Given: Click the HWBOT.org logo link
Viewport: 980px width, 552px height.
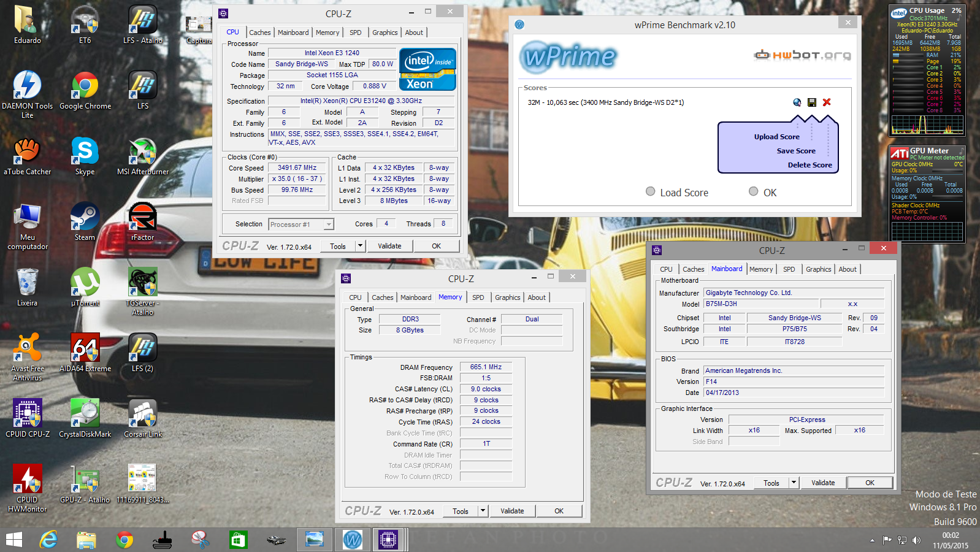Looking at the screenshot, I should coord(802,55).
